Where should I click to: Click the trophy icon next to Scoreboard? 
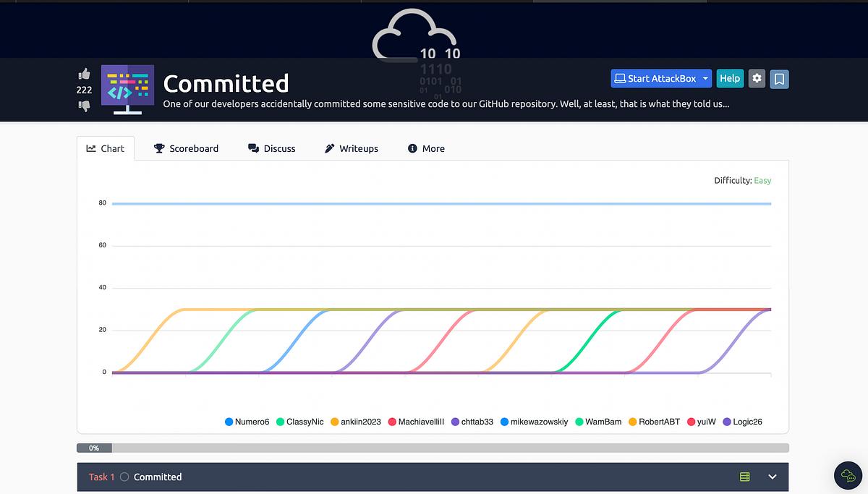pyautogui.click(x=158, y=148)
